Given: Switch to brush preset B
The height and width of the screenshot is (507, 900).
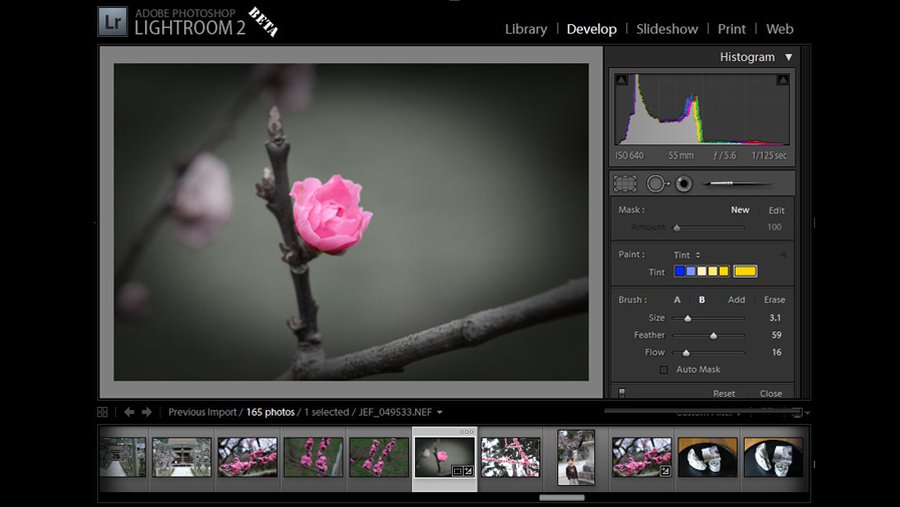Looking at the screenshot, I should pos(701,300).
